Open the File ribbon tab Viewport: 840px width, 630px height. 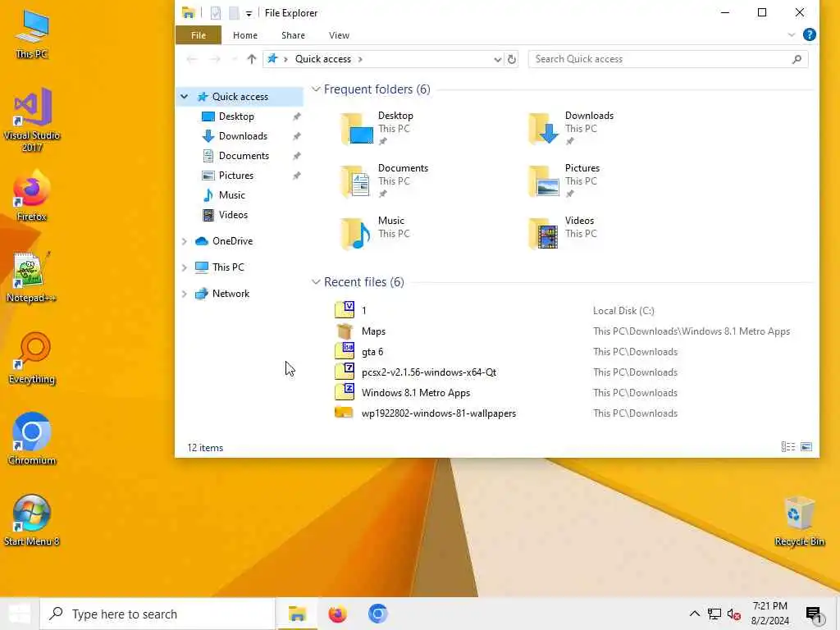(x=199, y=35)
